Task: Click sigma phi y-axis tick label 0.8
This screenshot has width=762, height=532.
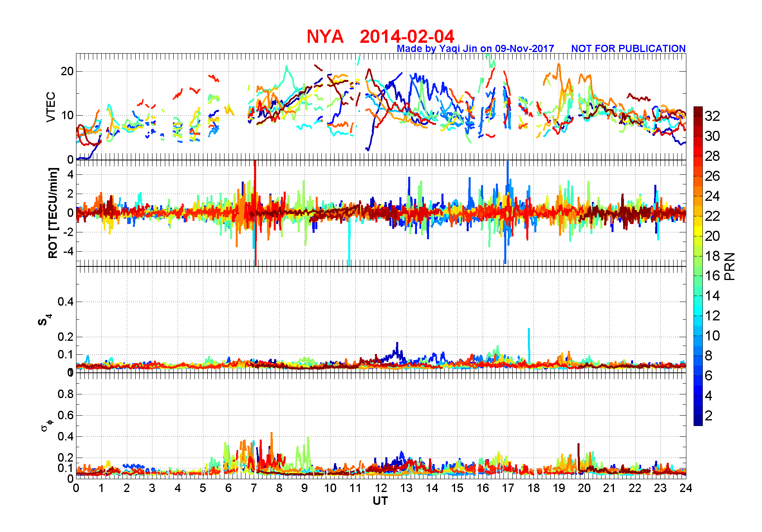Action: pos(66,394)
